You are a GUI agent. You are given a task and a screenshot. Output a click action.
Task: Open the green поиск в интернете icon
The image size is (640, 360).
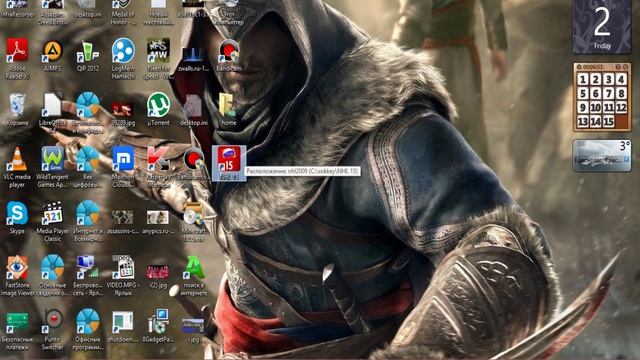coord(193,267)
